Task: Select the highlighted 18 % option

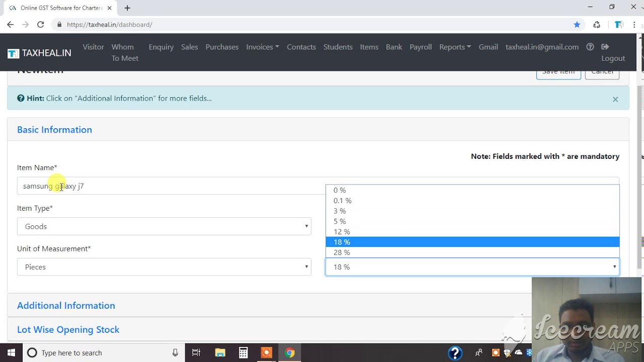Action: pos(472,242)
